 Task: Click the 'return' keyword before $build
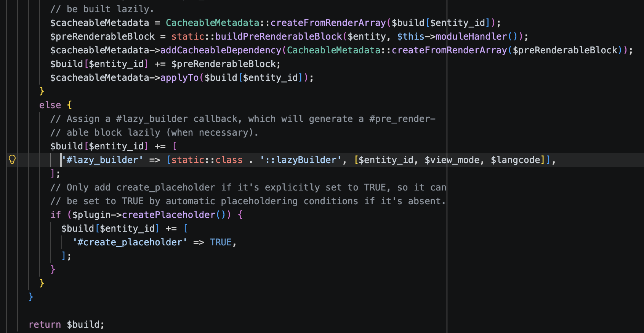click(45, 325)
